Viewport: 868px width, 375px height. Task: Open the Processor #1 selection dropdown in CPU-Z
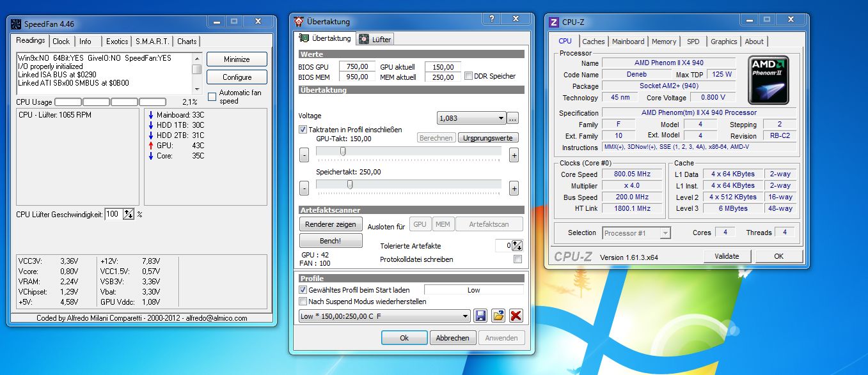tap(636, 233)
